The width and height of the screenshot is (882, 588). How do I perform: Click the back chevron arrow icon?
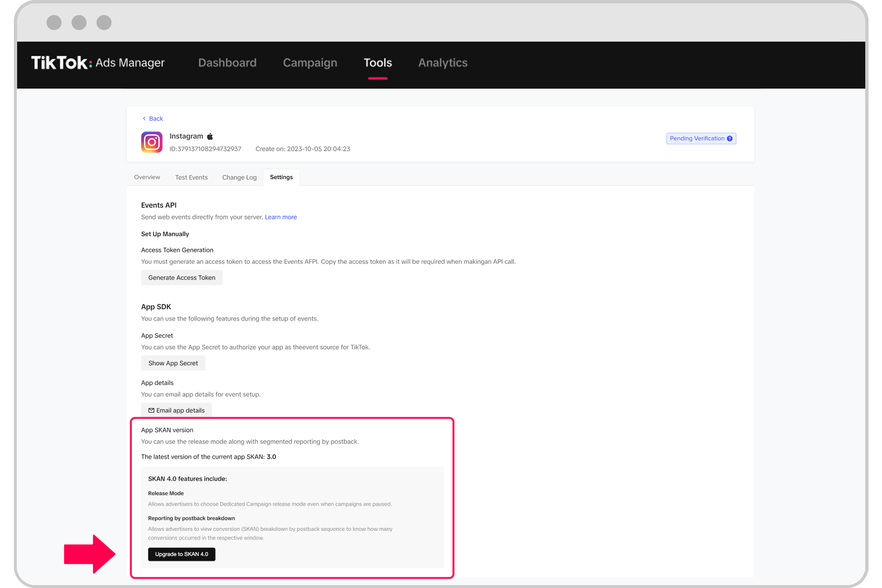[x=144, y=118]
